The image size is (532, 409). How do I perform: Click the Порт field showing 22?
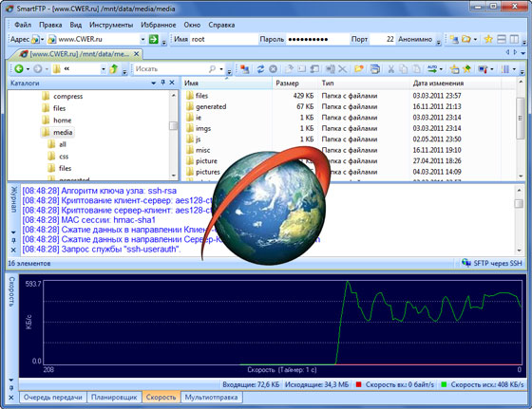click(382, 39)
